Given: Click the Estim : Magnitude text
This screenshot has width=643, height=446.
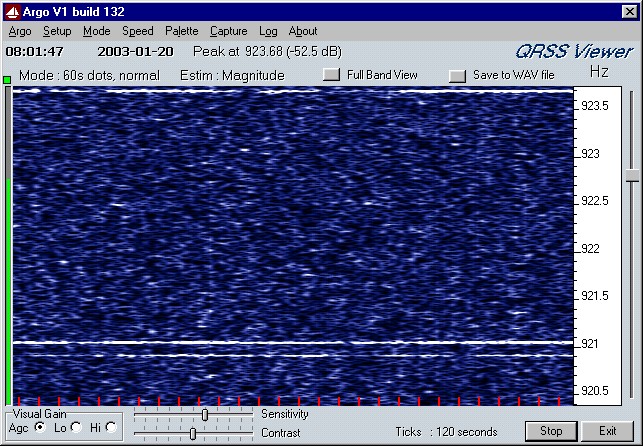Looking at the screenshot, I should 232,75.
